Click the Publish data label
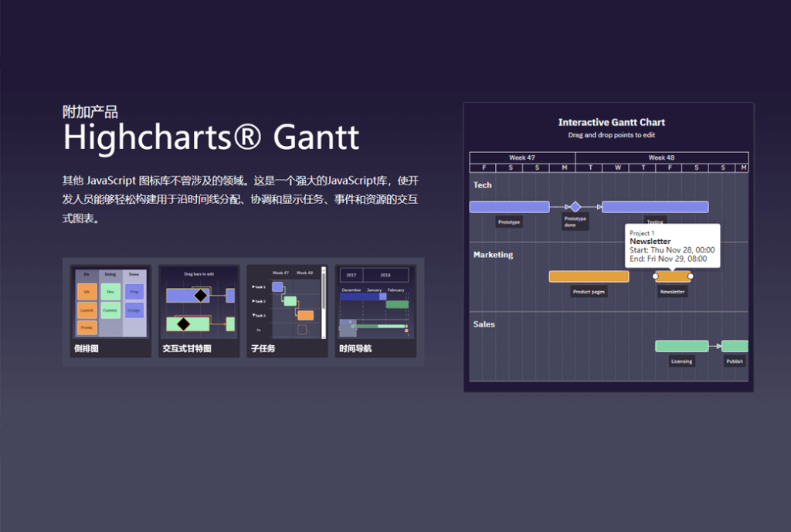Screen dimensions: 791x532 click(735, 361)
